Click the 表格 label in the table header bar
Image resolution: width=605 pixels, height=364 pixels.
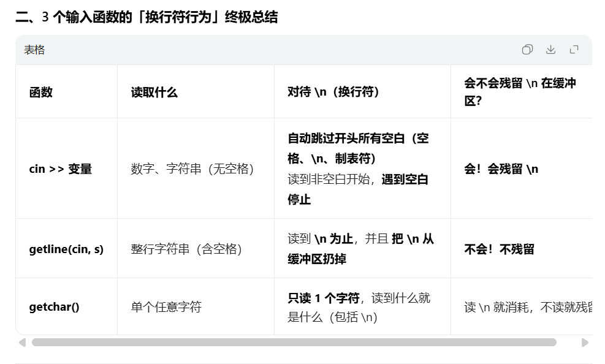tap(34, 50)
